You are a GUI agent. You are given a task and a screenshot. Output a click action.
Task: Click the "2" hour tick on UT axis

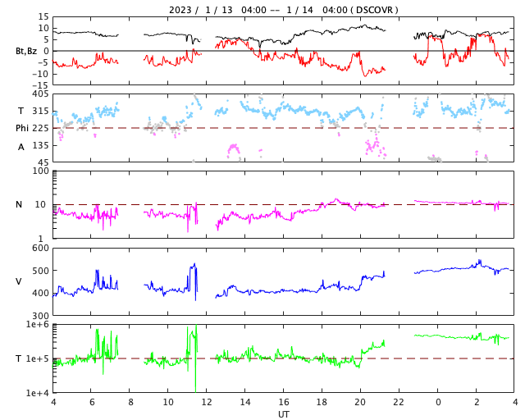(477, 402)
